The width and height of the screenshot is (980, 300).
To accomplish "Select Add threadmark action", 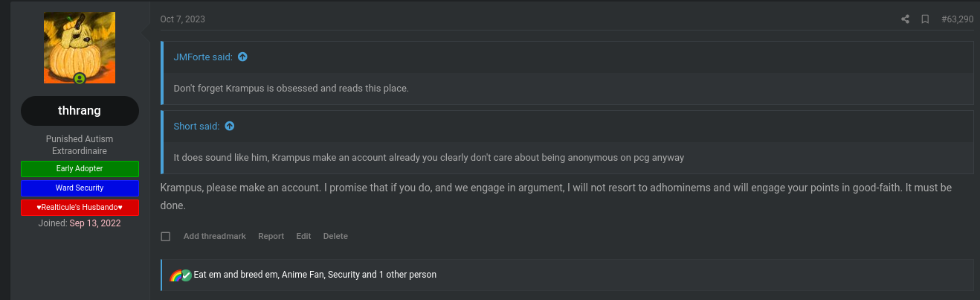I will pyautogui.click(x=215, y=236).
